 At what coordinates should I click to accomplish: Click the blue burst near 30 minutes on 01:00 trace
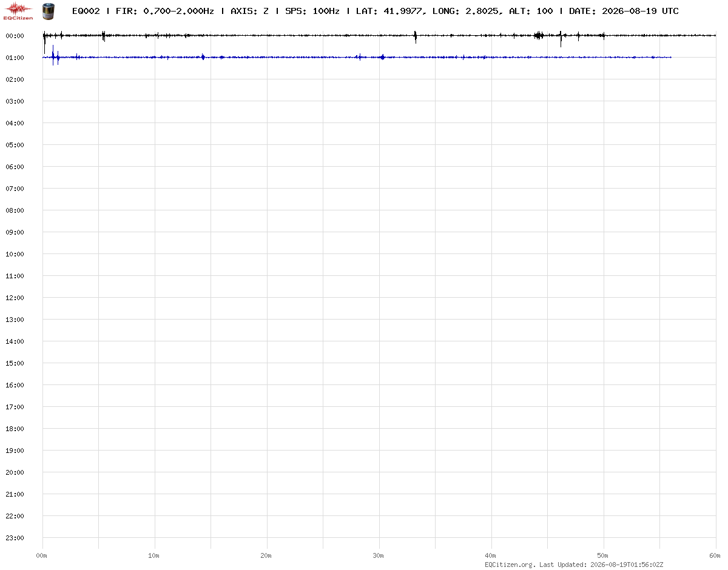(x=382, y=58)
